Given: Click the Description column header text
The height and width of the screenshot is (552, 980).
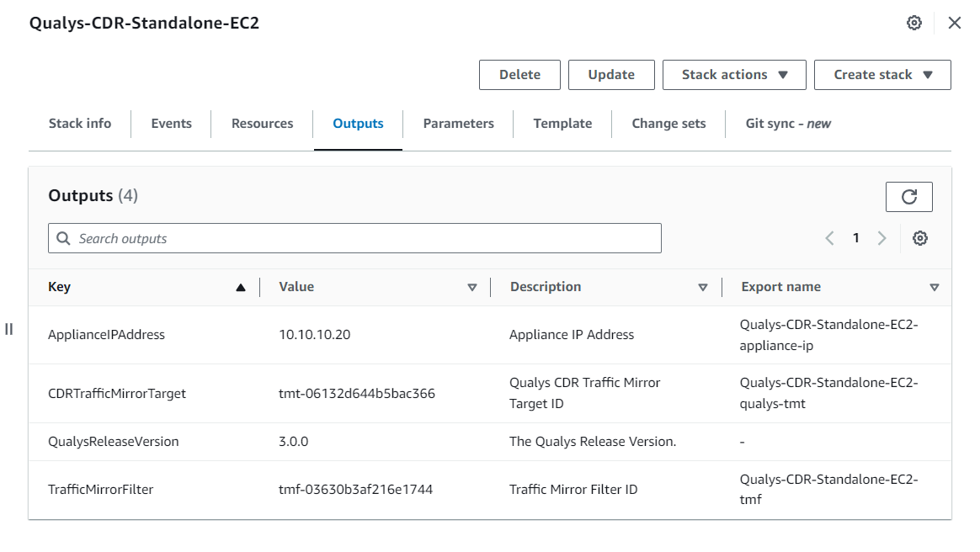Looking at the screenshot, I should coord(545,287).
